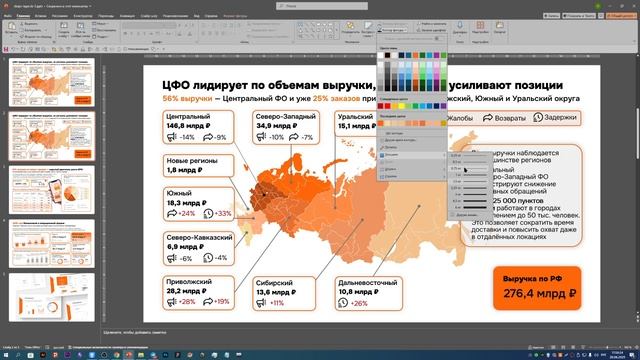
Task: Pick the orange theme color swatch
Action: pos(416,55)
